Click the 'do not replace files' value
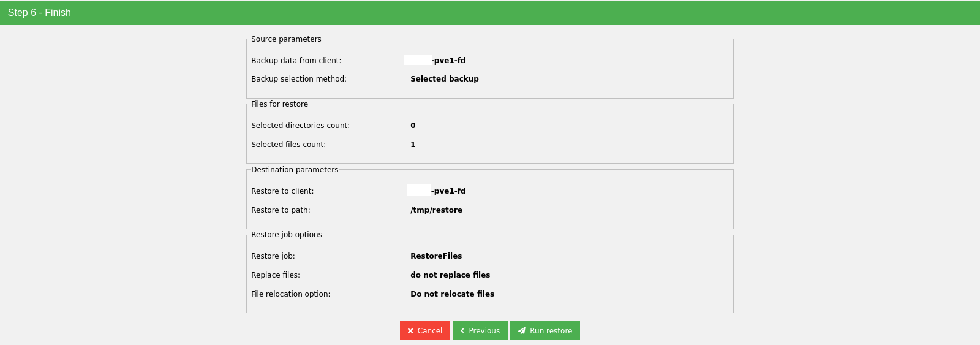 click(450, 275)
